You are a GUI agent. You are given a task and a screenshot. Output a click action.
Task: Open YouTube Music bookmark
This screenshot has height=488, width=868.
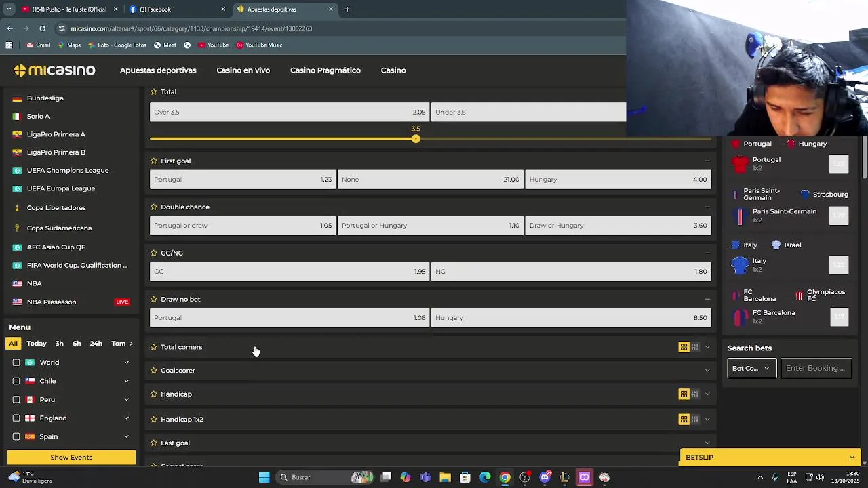[259, 45]
